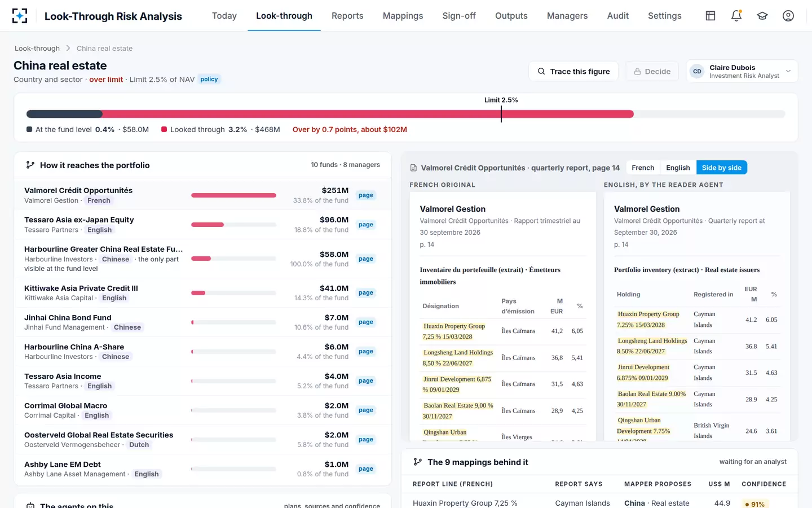Viewport: 812px width, 508px height.
Task: Click the Oosterveld Global Real Estate Securities name
Action: [x=99, y=435]
